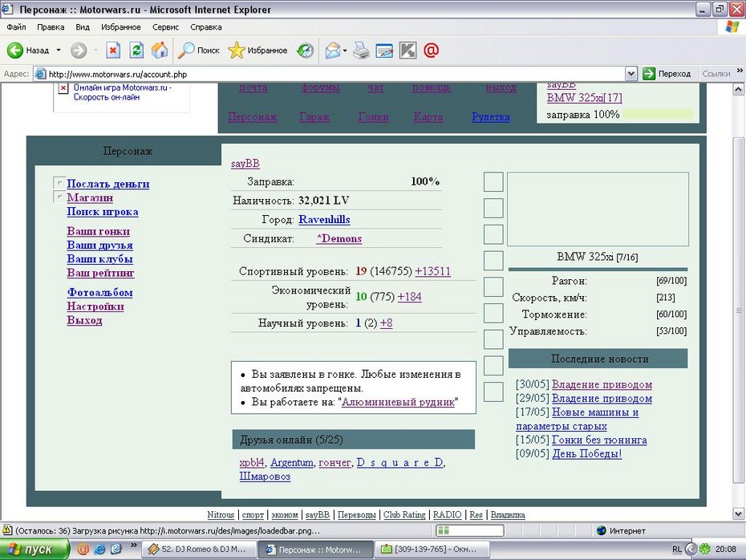Open the Избранное menu in the menu bar
Screen dimensions: 746x560
pos(121,27)
